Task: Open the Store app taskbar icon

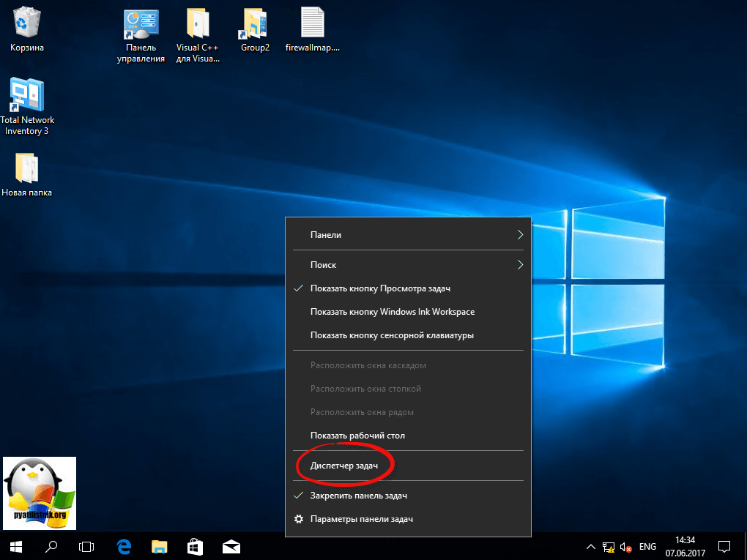Action: tap(196, 546)
